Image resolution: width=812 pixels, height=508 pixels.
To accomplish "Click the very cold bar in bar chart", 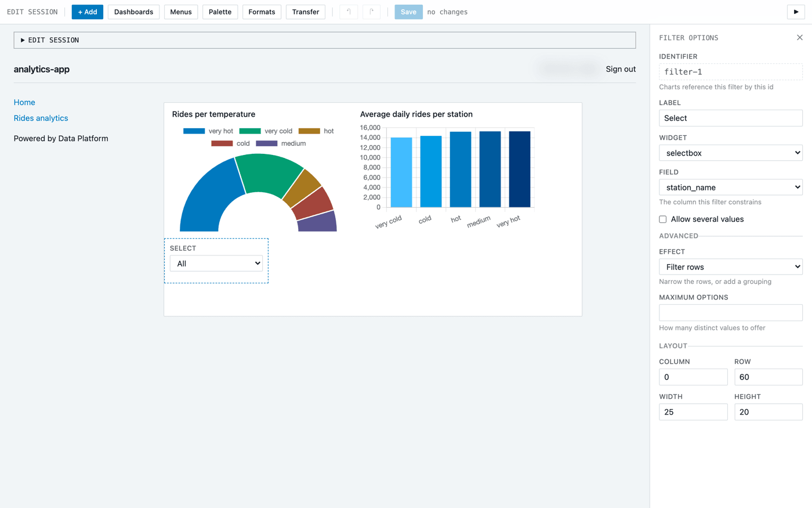I will (401, 172).
